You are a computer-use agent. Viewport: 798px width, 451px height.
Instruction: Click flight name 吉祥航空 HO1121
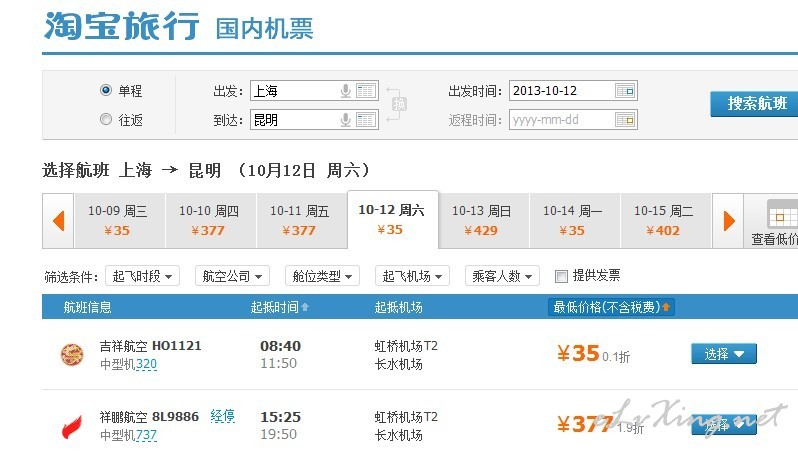tap(151, 346)
